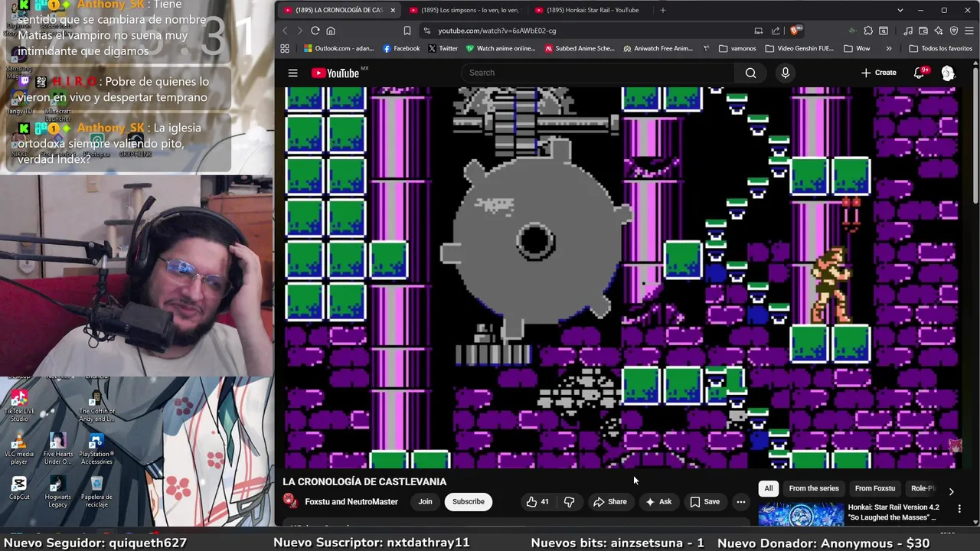Go to the browser home page
980x551 pixels.
(331, 31)
